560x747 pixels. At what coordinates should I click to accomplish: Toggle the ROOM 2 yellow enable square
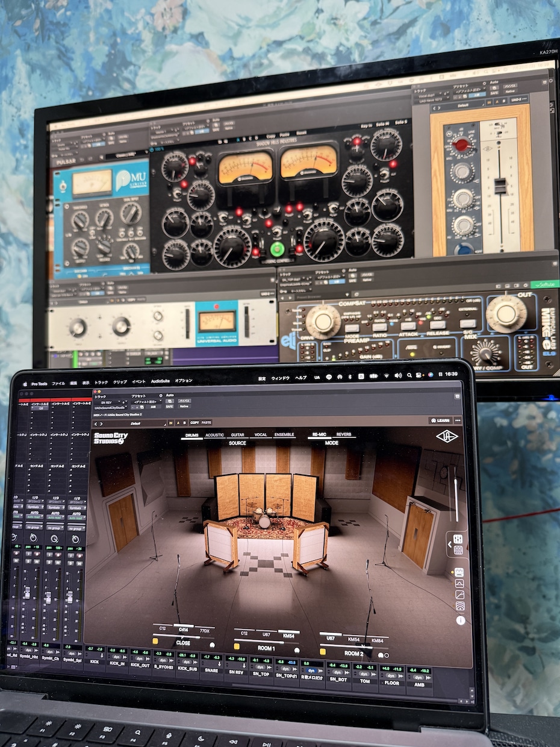322,651
